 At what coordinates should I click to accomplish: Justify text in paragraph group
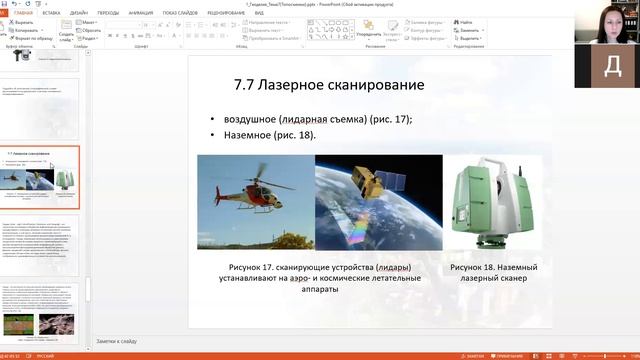click(x=212, y=36)
